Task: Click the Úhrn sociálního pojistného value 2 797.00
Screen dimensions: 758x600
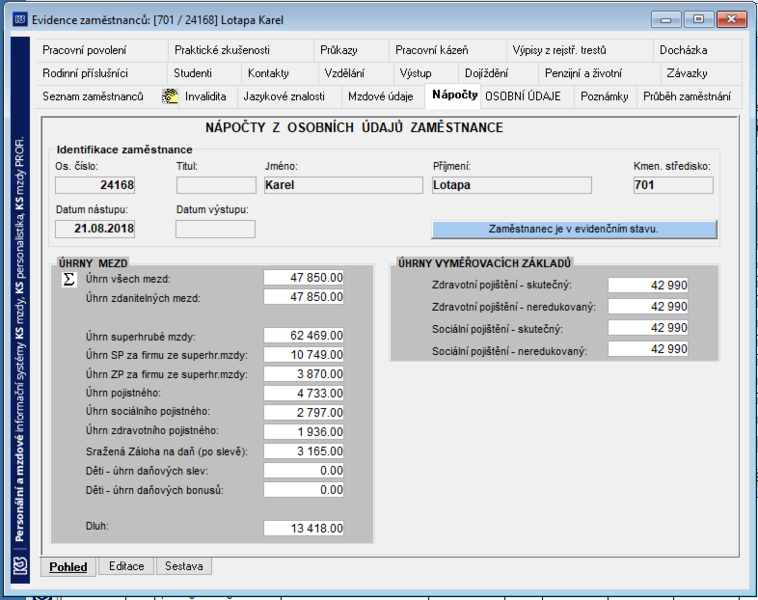Action: click(304, 413)
